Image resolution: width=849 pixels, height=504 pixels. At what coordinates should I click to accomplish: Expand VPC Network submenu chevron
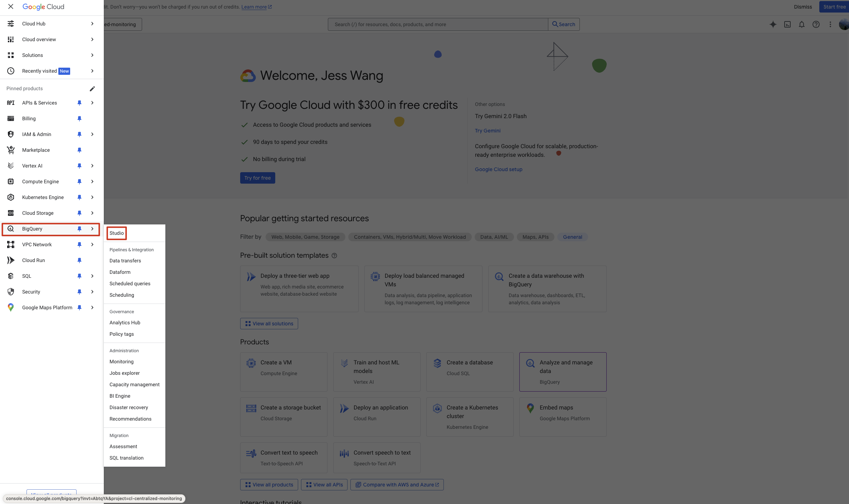tap(92, 244)
